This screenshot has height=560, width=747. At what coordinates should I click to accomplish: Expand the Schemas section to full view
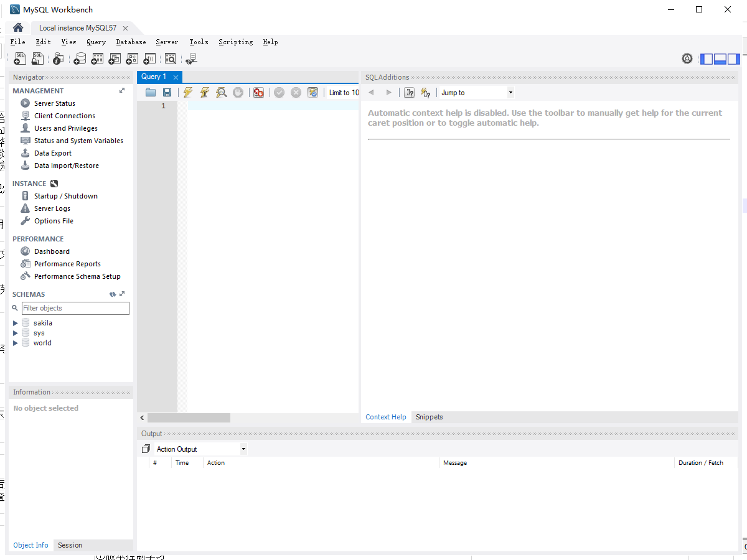[x=122, y=294]
